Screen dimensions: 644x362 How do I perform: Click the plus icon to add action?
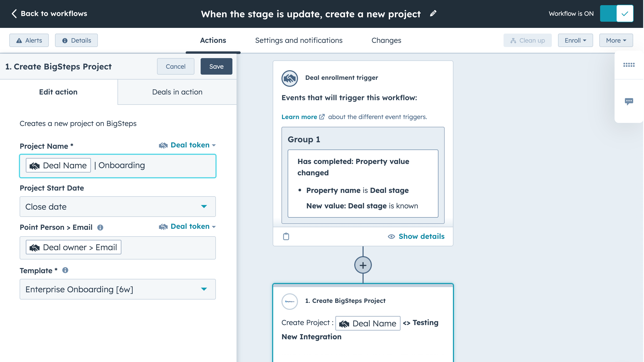pos(363,265)
